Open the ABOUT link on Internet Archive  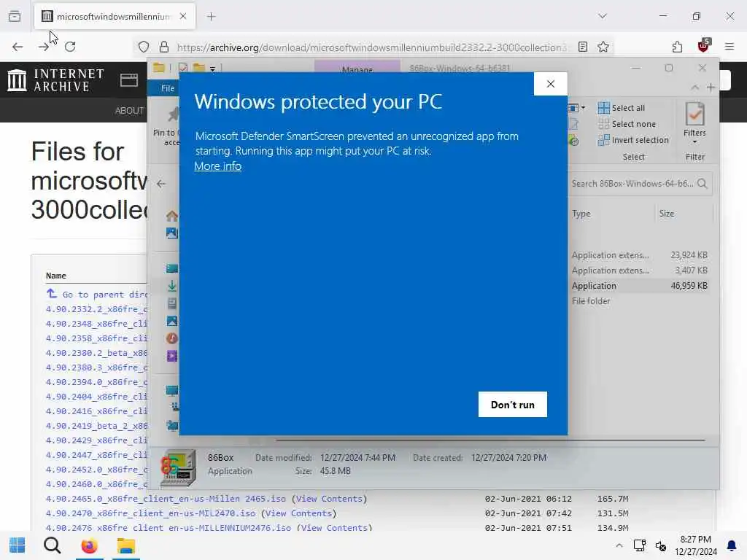coord(129,111)
